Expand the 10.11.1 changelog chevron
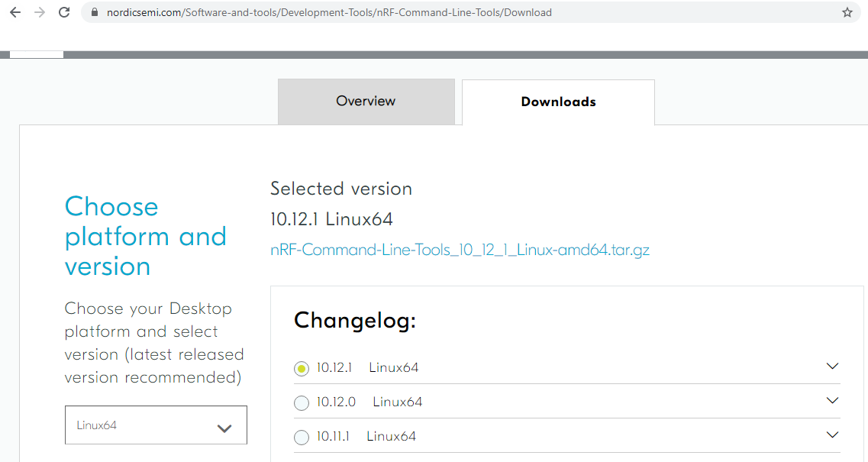 click(832, 435)
